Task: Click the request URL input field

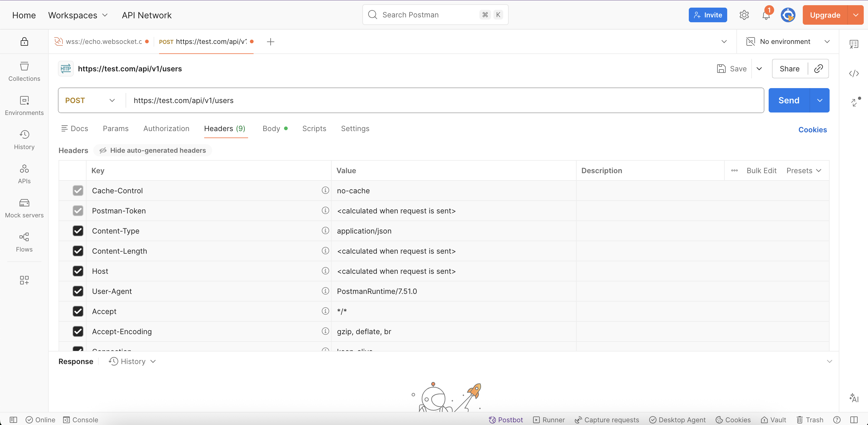Action: click(438, 100)
